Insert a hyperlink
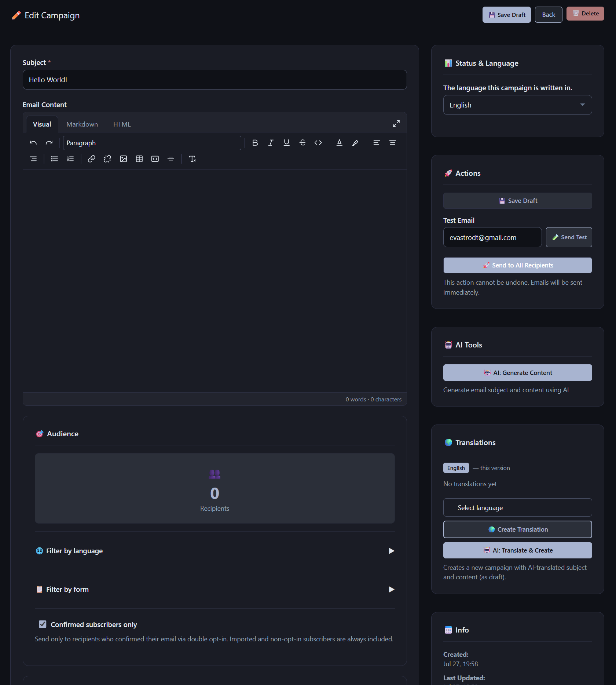This screenshot has width=616, height=685. point(92,159)
